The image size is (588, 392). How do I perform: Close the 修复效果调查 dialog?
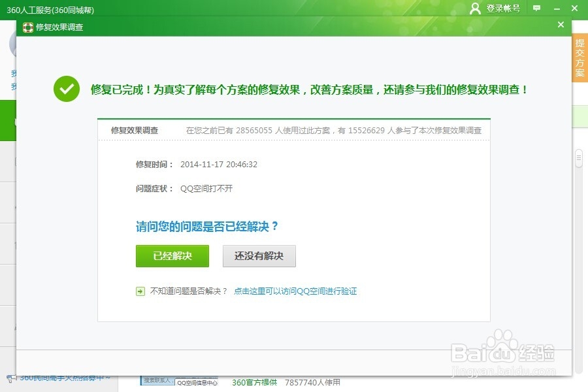pos(561,25)
